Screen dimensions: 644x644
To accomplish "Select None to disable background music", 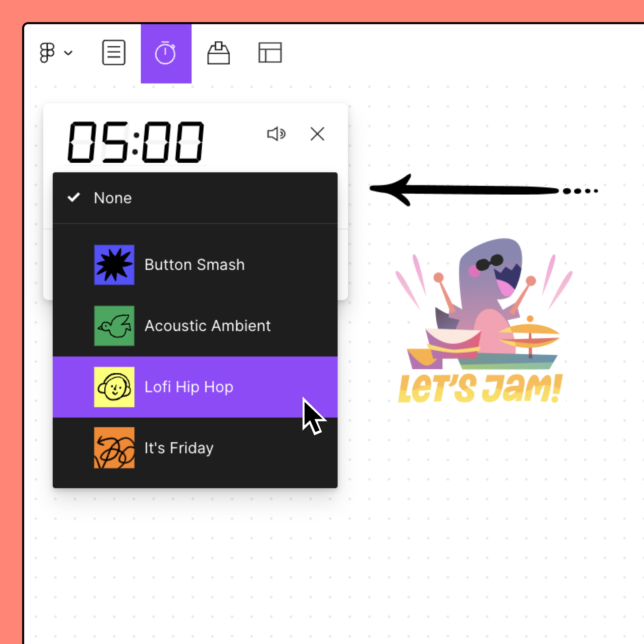I will click(x=112, y=198).
